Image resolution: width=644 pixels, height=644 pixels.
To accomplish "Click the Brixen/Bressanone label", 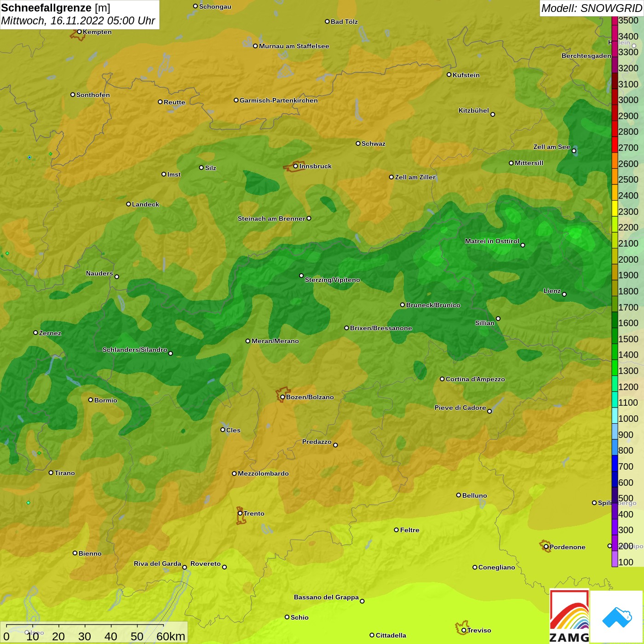I will [x=381, y=328].
